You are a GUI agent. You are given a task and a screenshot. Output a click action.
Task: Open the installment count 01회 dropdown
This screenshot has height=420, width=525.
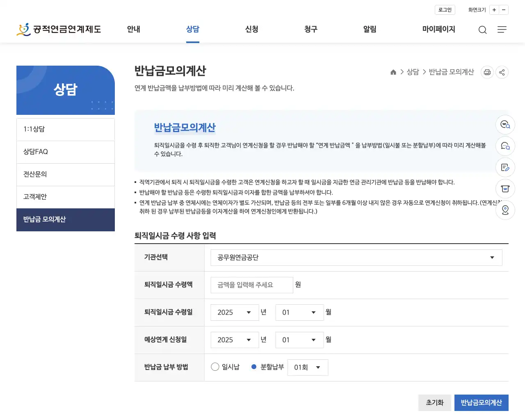308,367
